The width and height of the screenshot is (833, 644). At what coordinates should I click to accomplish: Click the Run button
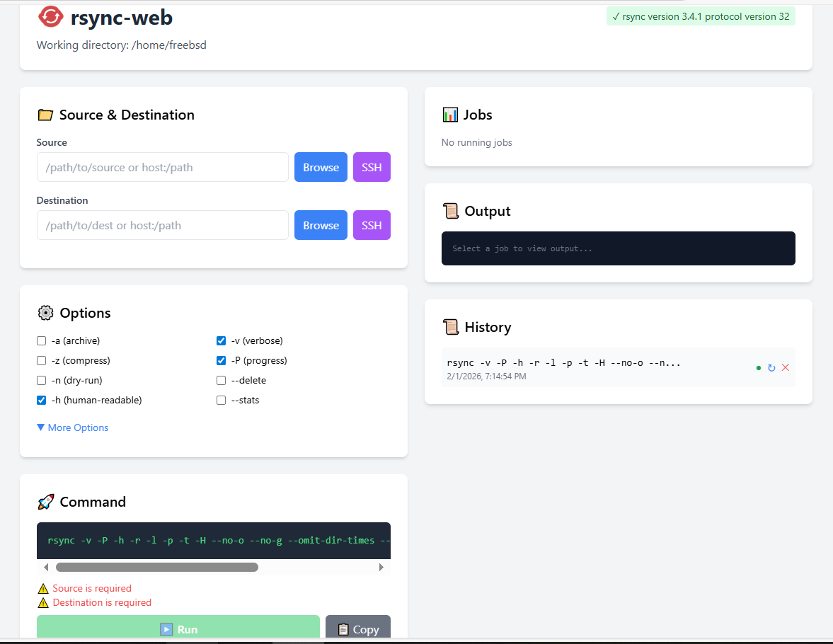click(178, 627)
